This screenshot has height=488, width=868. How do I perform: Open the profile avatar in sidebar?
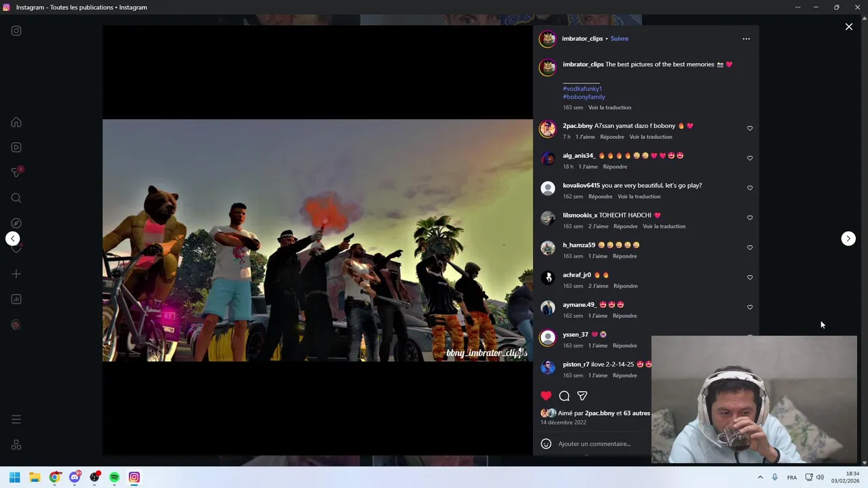tap(16, 325)
